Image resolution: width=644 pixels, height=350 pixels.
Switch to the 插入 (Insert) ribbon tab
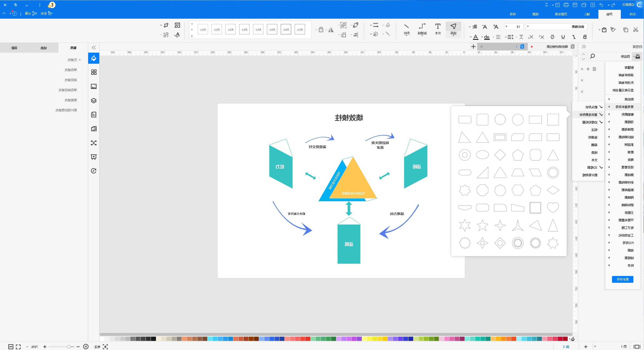tap(587, 14)
